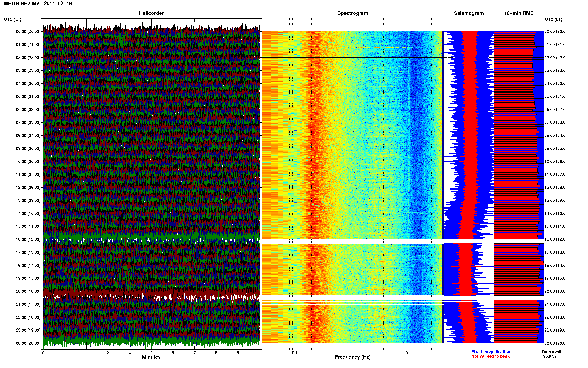Screen dimensions: 588x368
Task: Click the 'Spectrogram' panel heading
Action: pos(353,13)
